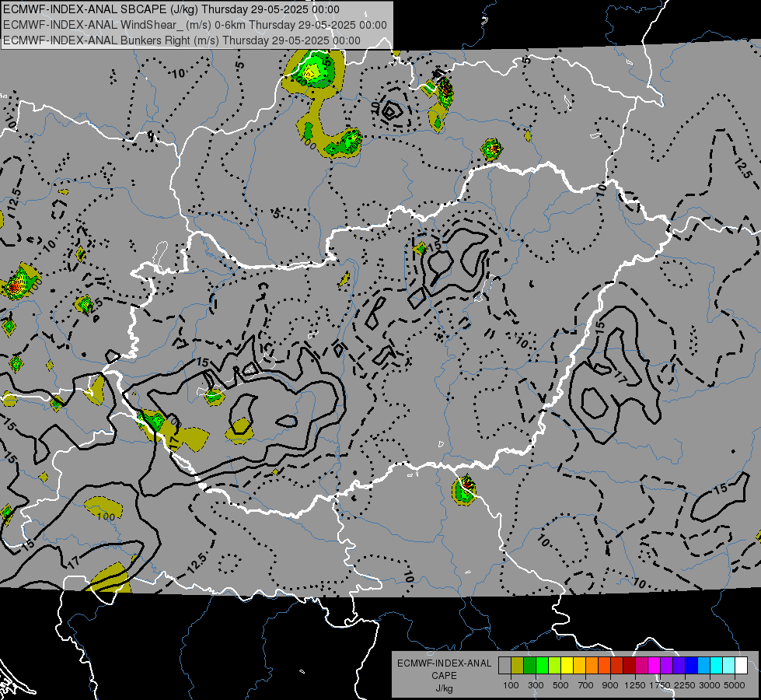Select the white legend swatch after 5000
The width and height of the screenshot is (761, 700).
(742, 666)
